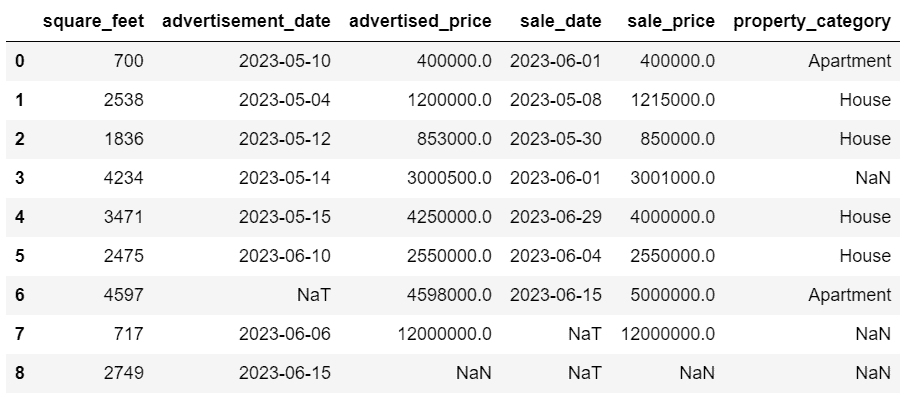The width and height of the screenshot is (906, 405).
Task: Click advertised price 12000000.0
Action: (x=438, y=334)
